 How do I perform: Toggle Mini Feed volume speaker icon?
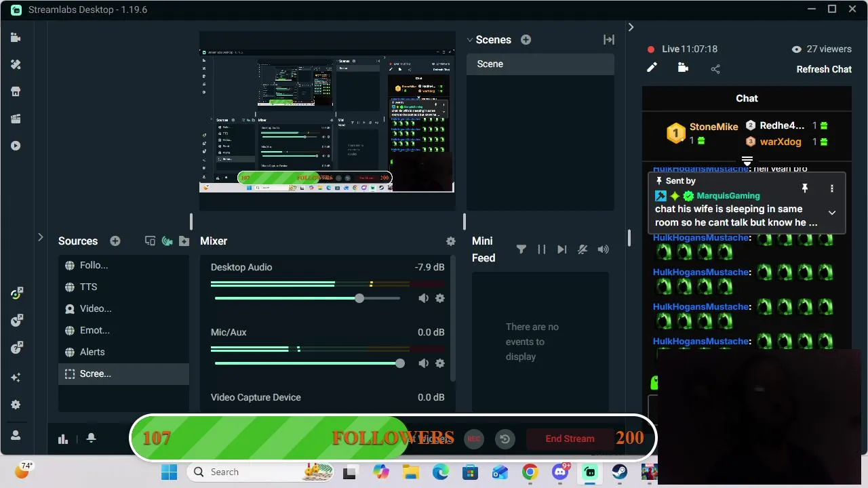603,249
